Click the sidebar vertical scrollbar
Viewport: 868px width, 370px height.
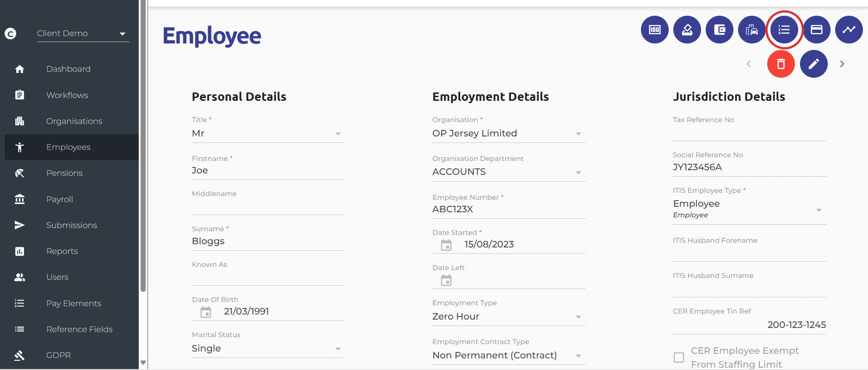tap(143, 146)
